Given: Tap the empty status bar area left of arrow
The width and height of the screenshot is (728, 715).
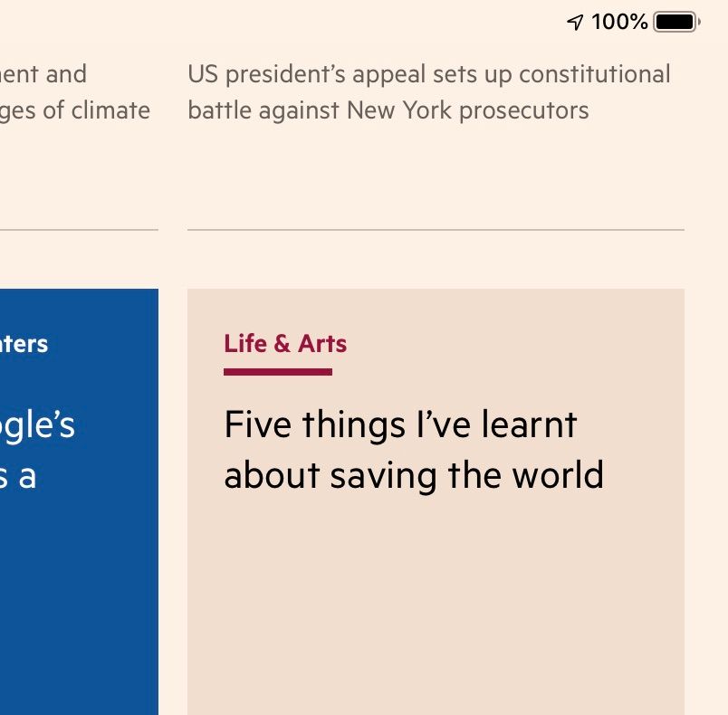Looking at the screenshot, I should [x=279, y=22].
